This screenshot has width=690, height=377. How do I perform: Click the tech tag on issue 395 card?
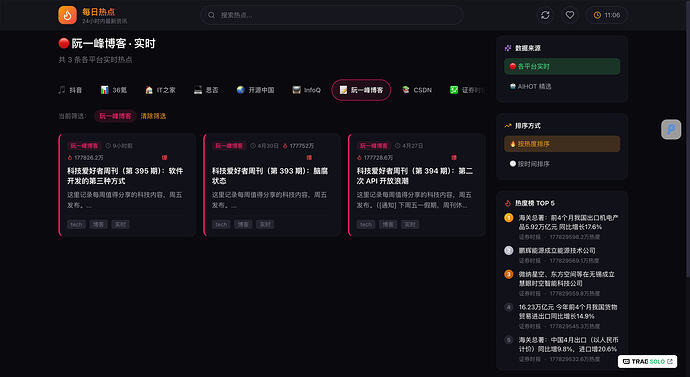pos(76,224)
